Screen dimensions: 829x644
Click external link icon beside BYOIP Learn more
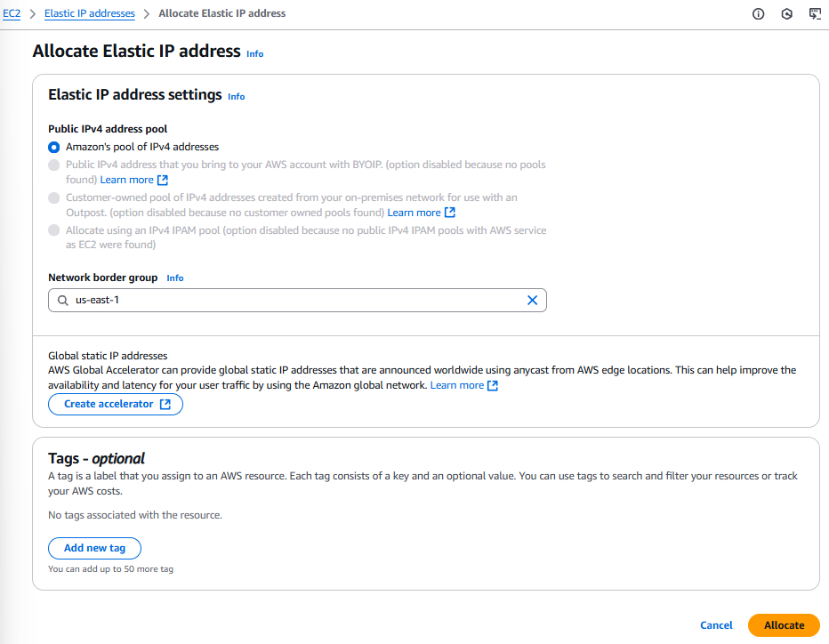coord(163,181)
